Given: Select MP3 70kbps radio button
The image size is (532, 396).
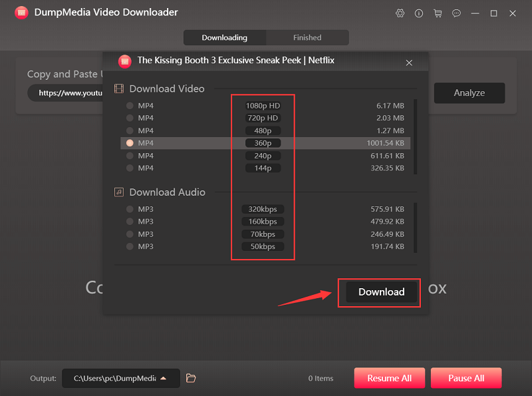Looking at the screenshot, I should (x=130, y=234).
